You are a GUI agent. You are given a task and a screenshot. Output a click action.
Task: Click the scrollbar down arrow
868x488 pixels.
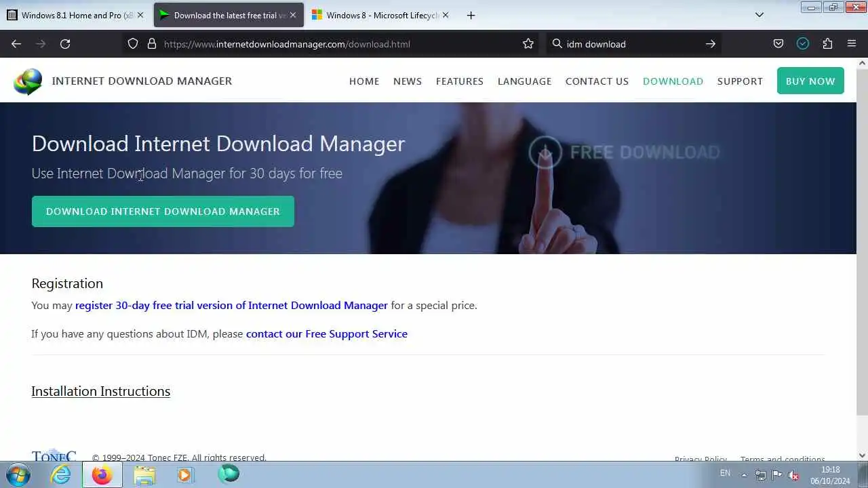[862, 455]
